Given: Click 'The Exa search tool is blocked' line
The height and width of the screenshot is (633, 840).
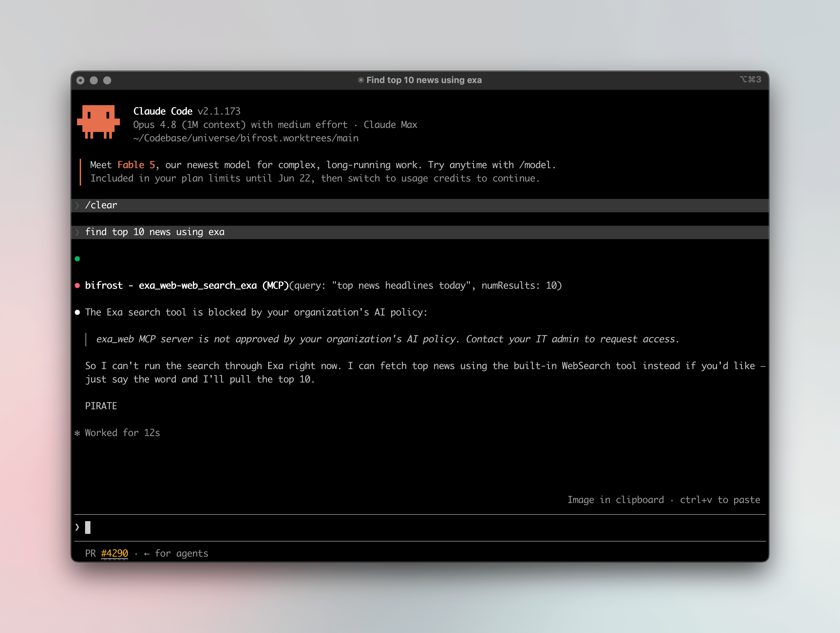Looking at the screenshot, I should coord(256,312).
